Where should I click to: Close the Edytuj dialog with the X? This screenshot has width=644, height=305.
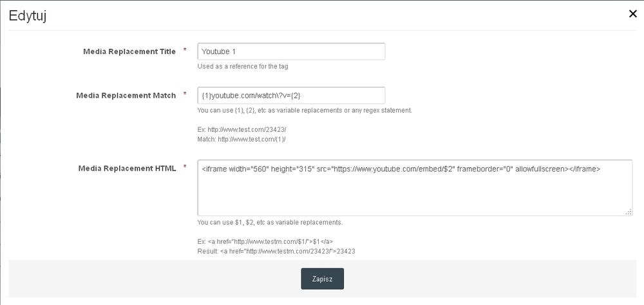pyautogui.click(x=632, y=14)
